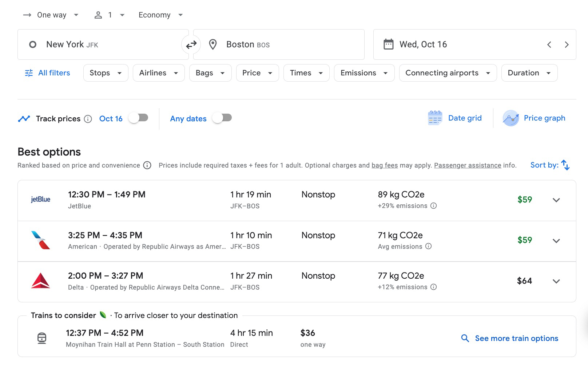This screenshot has width=588, height=365.
Task: Open the Price graph
Action: [534, 118]
